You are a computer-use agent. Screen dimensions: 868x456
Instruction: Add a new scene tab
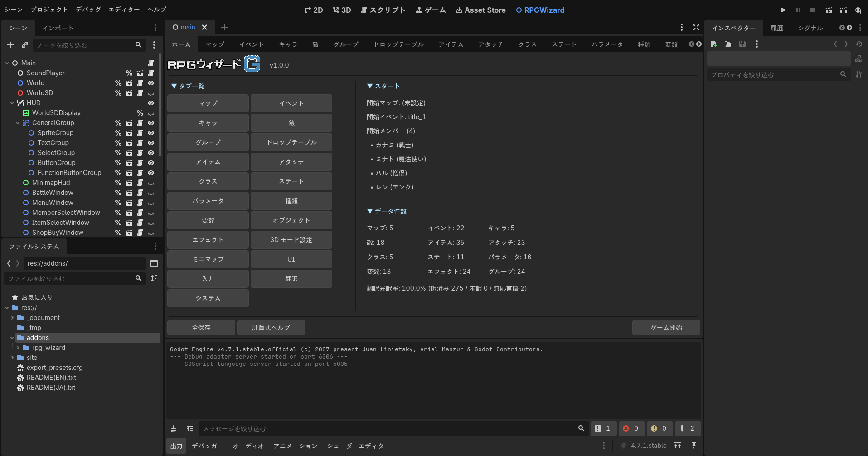[224, 27]
